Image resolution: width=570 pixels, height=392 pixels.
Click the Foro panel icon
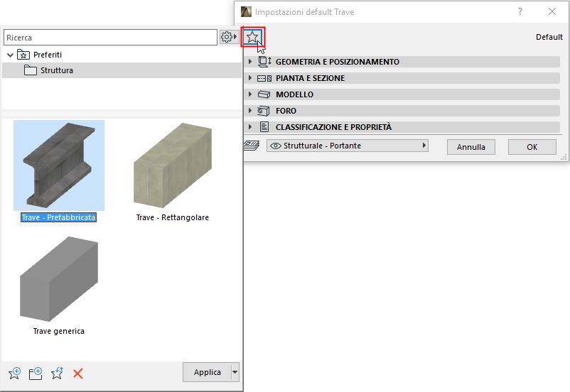[x=264, y=111]
